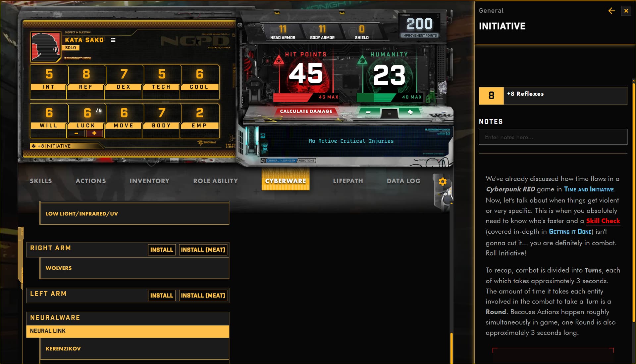This screenshot has width=636, height=364.
Task: Click the +8 Reflexes modifier row
Action: [553, 96]
